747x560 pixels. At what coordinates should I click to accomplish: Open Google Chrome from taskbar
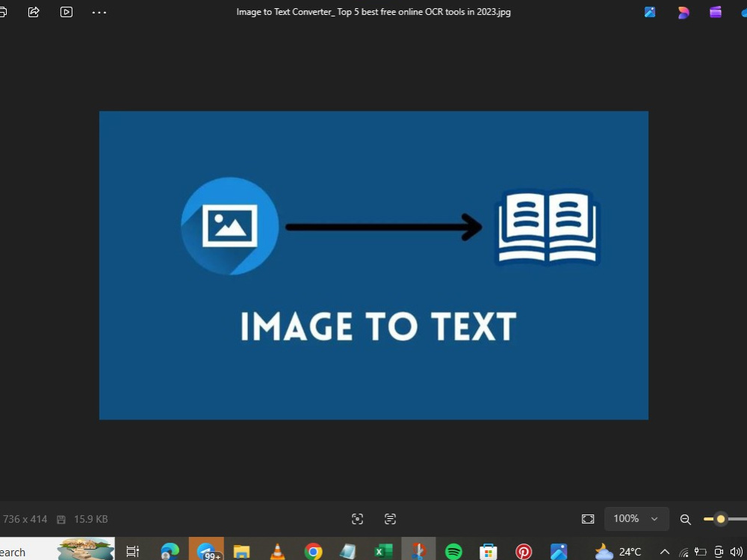[x=313, y=552]
